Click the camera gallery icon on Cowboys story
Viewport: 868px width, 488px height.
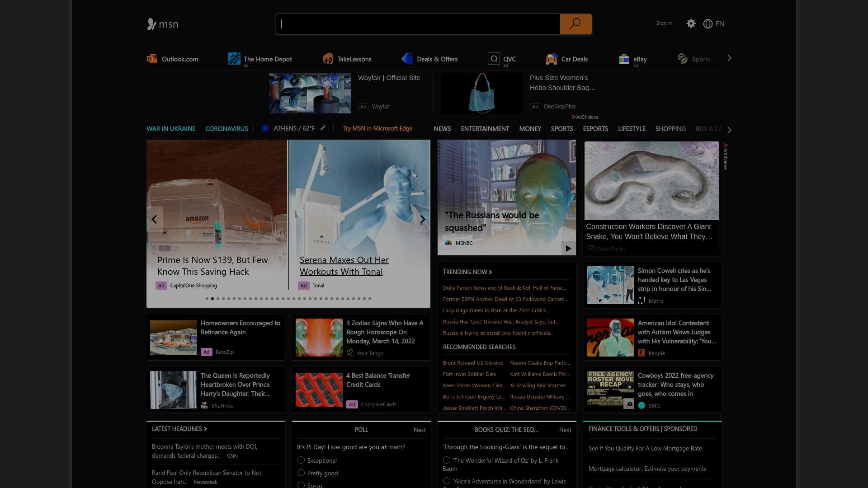[629, 404]
